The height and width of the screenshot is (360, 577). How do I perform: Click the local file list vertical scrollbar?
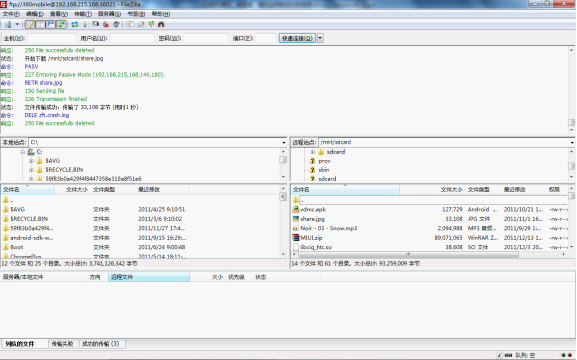(283, 222)
